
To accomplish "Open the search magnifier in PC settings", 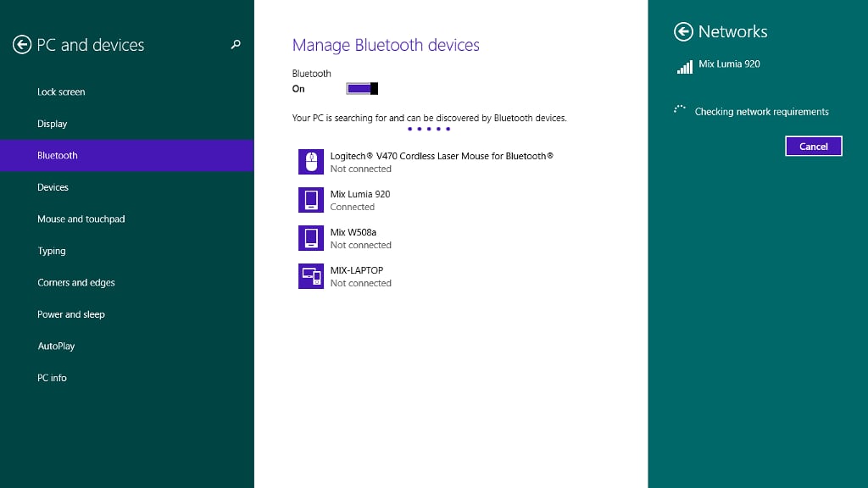I will coord(236,44).
